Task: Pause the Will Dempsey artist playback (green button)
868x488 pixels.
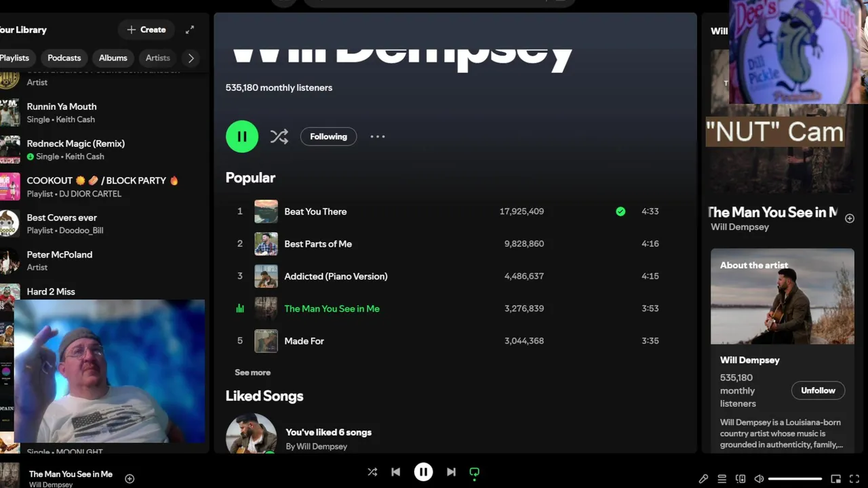Action: click(242, 136)
